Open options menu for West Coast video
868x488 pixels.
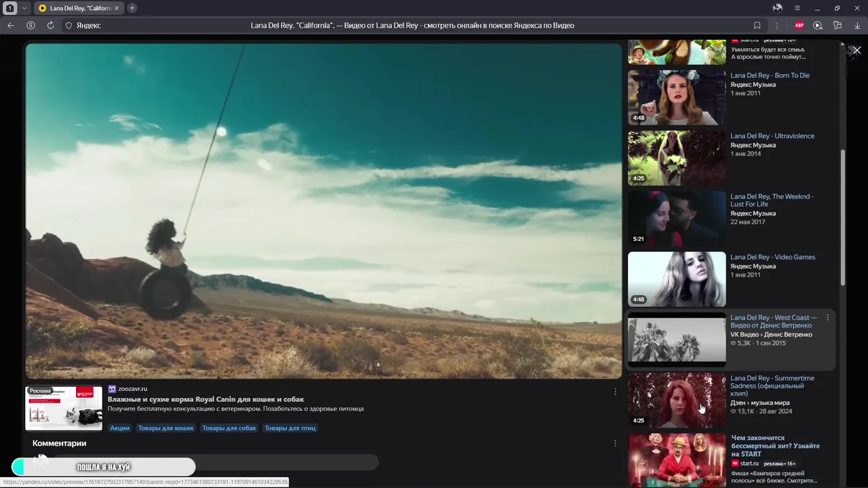(x=827, y=318)
